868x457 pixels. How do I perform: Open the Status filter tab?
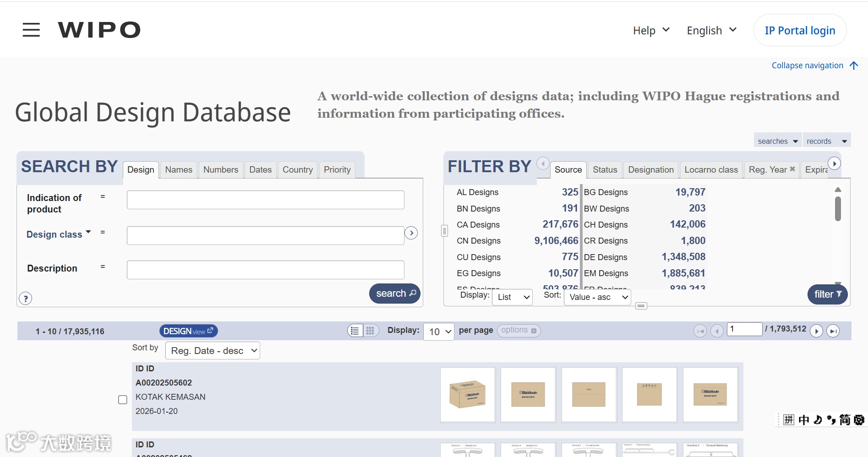[x=605, y=170]
